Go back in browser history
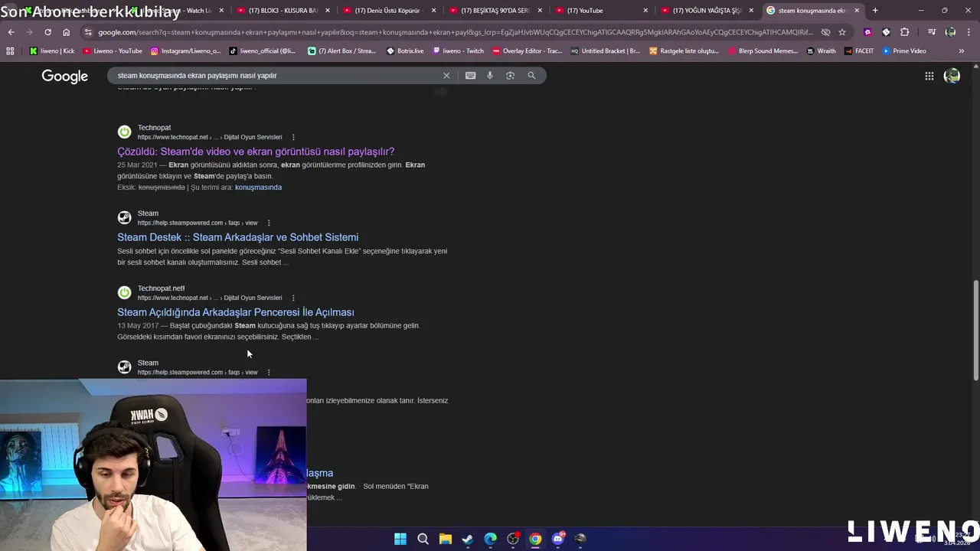The width and height of the screenshot is (980, 551). pos(11,32)
